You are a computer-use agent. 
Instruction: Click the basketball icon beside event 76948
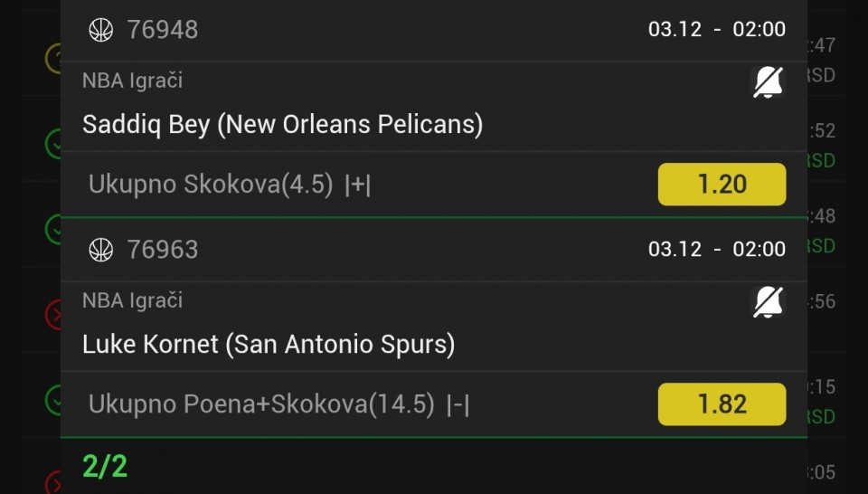tap(100, 30)
